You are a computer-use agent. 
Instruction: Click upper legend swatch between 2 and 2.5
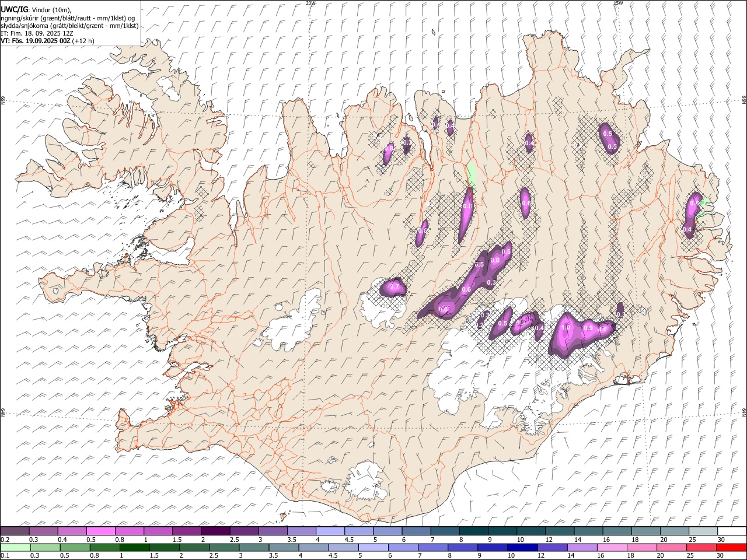[x=216, y=531]
